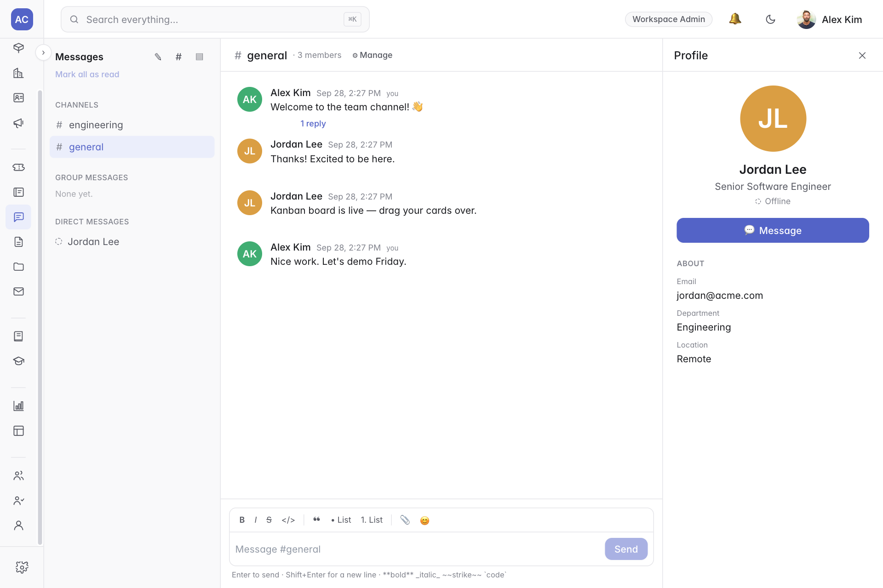Open the Messages chat icon in sidebar
Viewport: 883px width, 588px height.
coord(18,217)
